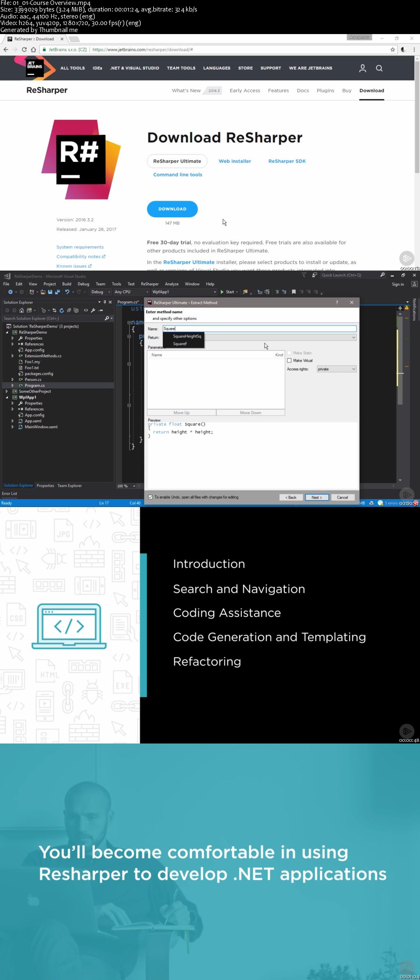Expand the ExtensionMethods.cs node
The width and height of the screenshot is (420, 980).
12,356
